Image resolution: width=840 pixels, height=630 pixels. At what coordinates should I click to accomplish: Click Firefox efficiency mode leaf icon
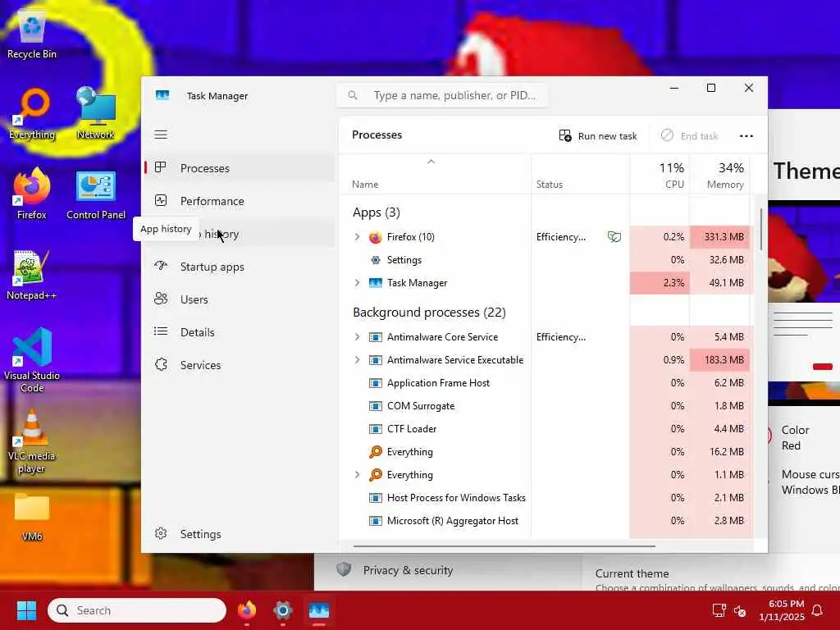[x=614, y=237]
